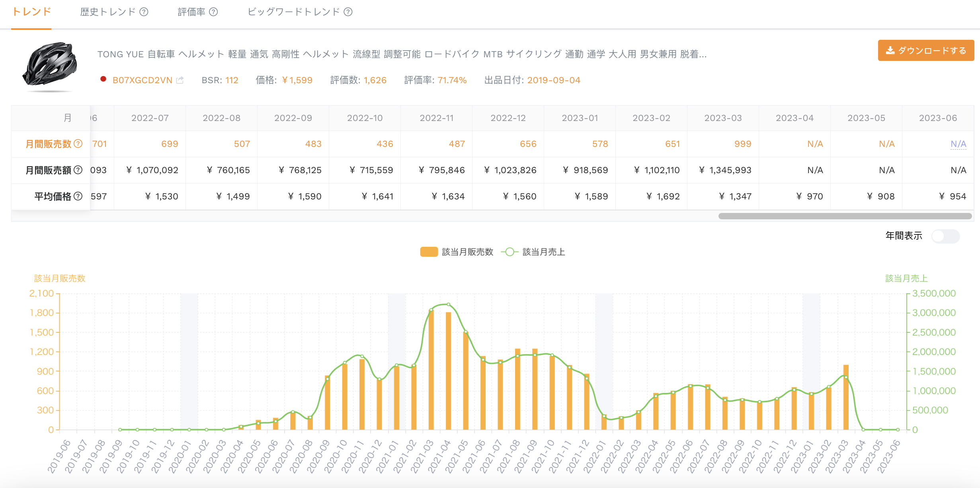Open product title TONG YUE 自転車 ヘルメット
Screen dimensions: 980x488
(x=402, y=54)
